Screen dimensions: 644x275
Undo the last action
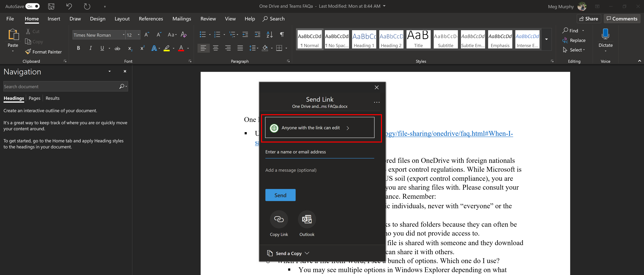(69, 6)
